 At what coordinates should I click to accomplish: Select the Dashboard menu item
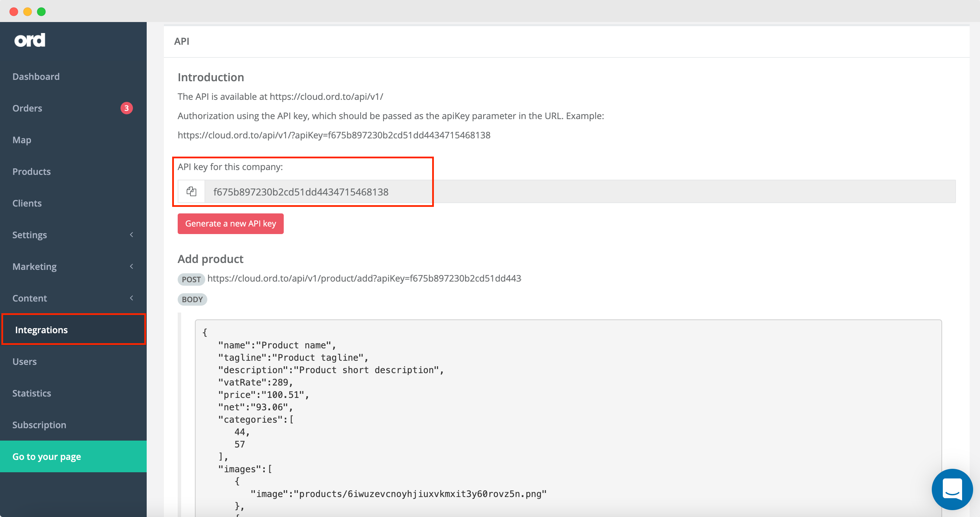[36, 76]
